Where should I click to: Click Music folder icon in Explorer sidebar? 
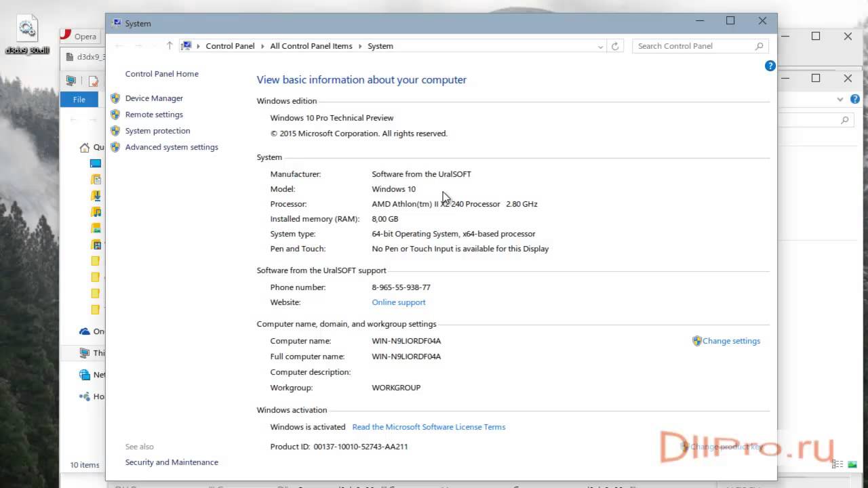pos(96,212)
